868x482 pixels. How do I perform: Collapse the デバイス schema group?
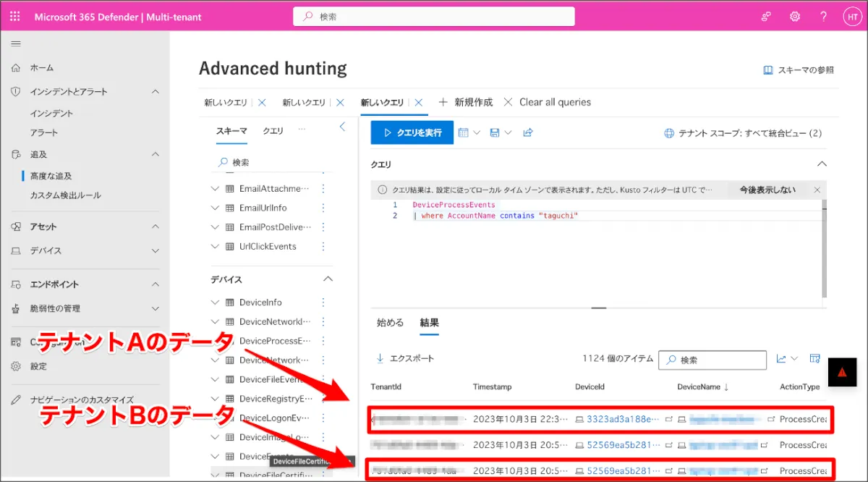click(328, 279)
